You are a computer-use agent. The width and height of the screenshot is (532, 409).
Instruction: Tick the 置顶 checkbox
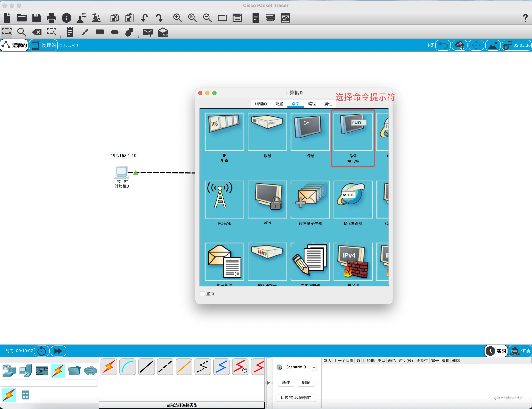[202, 294]
